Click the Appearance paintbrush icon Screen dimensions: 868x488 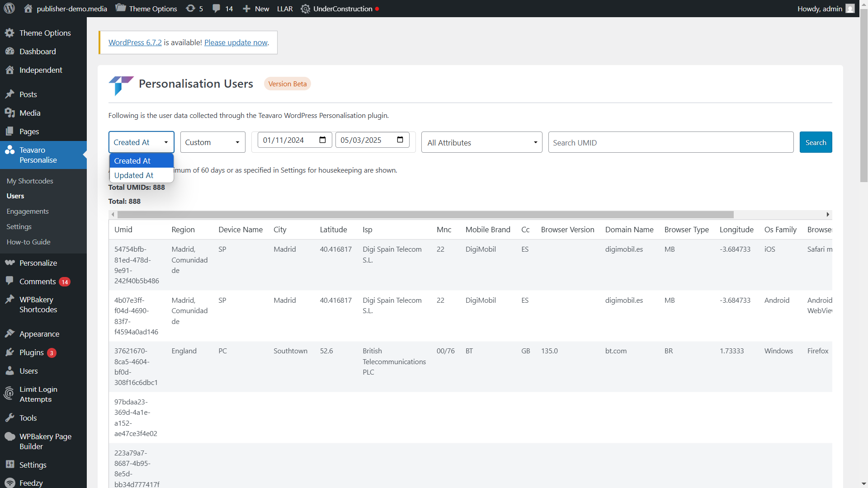(x=10, y=334)
